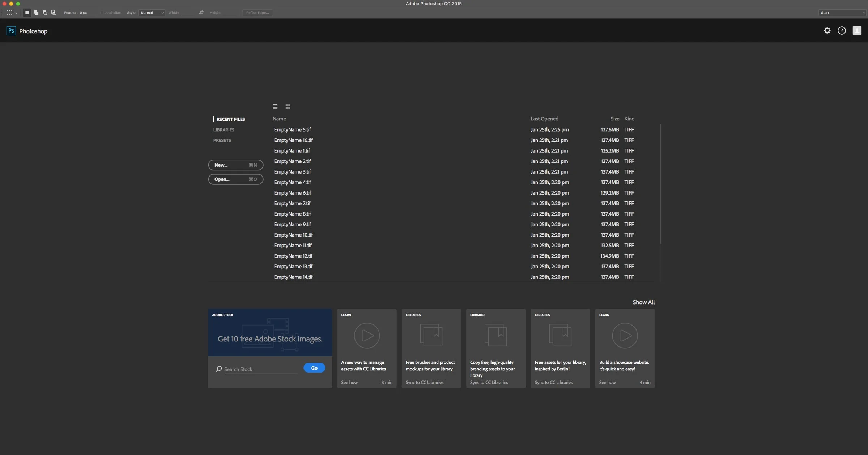Open the user profile icon
The image size is (868, 455).
click(x=857, y=31)
